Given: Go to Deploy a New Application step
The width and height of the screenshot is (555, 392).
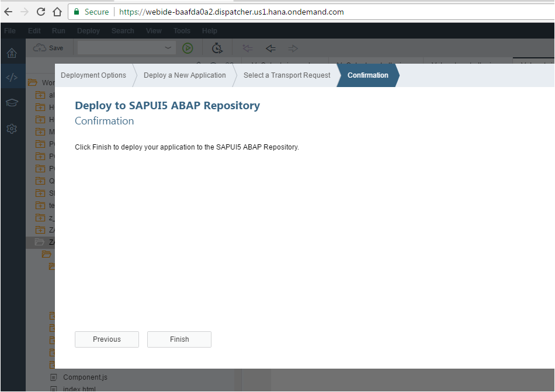Looking at the screenshot, I should pos(185,75).
